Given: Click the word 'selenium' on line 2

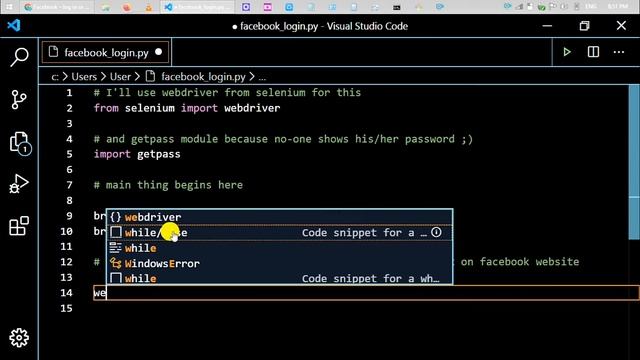Looking at the screenshot, I should [149, 108].
